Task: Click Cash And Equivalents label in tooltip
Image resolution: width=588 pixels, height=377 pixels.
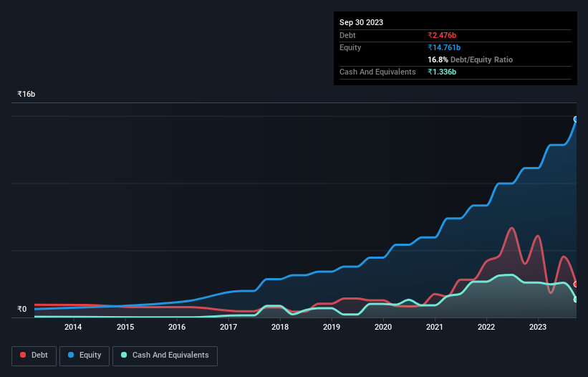Action: tap(377, 72)
